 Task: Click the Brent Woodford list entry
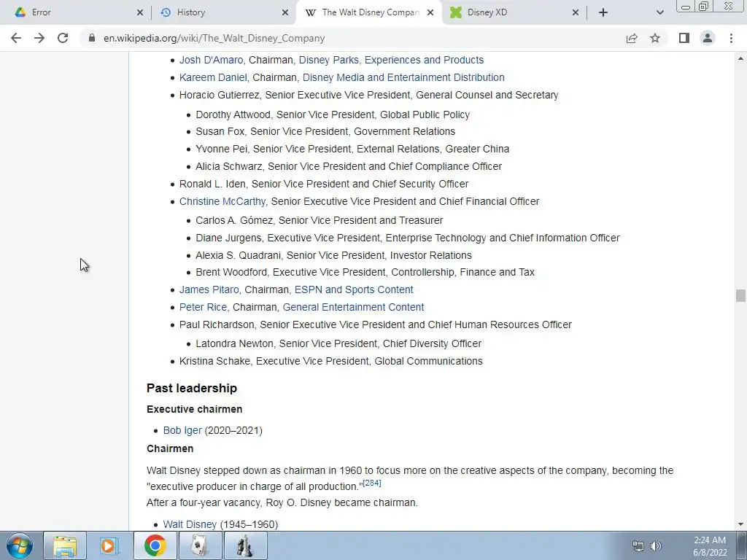tap(365, 273)
